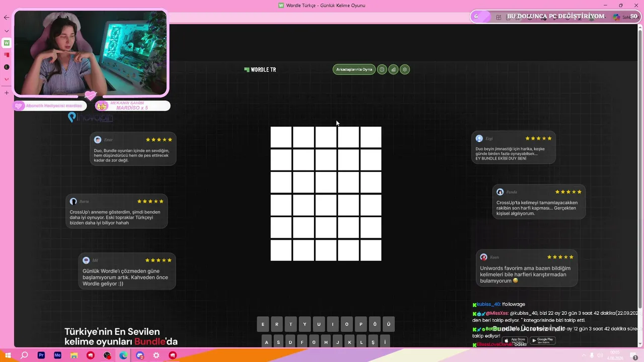This screenshot has height=362, width=644.
Task: Click the Wordle TR logo
Action: [260, 69]
